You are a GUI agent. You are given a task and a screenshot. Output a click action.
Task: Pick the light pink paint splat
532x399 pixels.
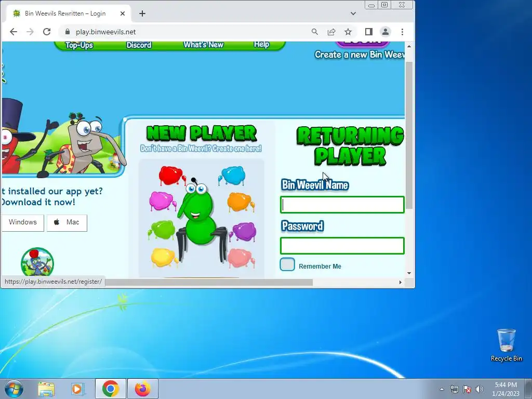point(241,258)
